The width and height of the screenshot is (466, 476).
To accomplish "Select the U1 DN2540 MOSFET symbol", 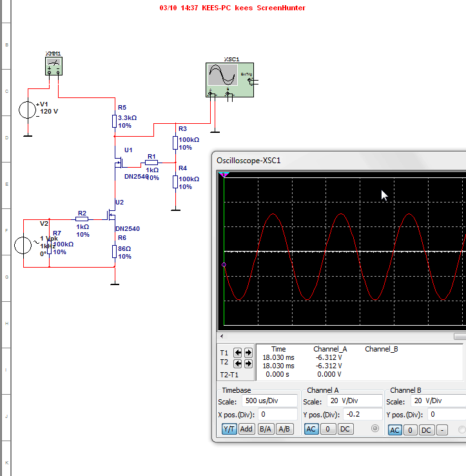I will click(119, 163).
